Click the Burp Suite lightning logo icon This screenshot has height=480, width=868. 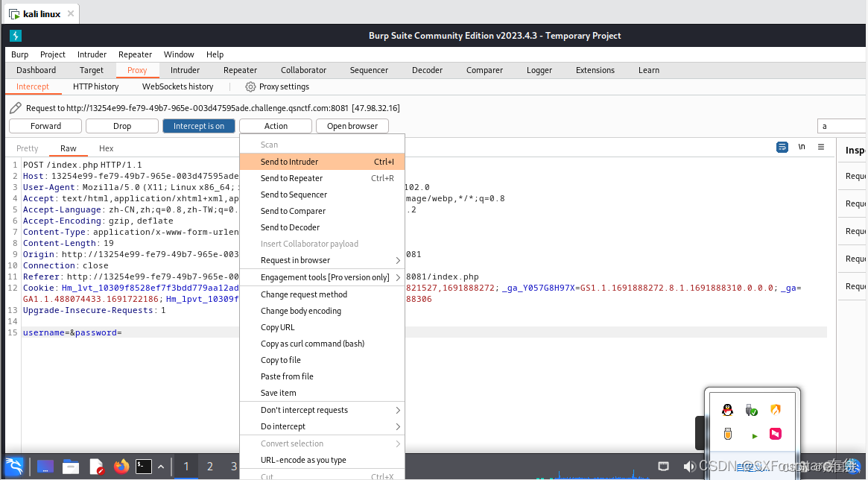[x=16, y=36]
